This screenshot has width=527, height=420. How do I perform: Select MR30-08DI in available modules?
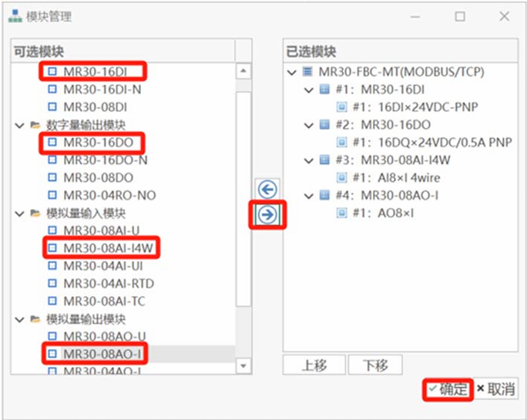tap(96, 107)
